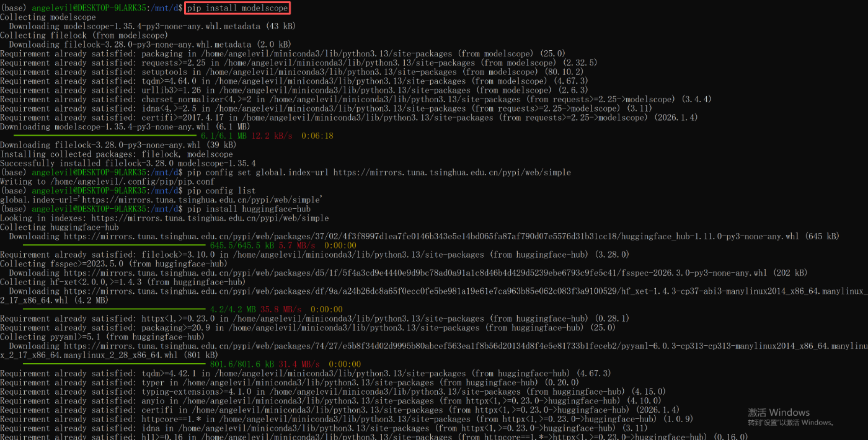Click 'Collecting hf-xet<2.0.0,>=1.4.3' line

pyautogui.click(x=123, y=282)
